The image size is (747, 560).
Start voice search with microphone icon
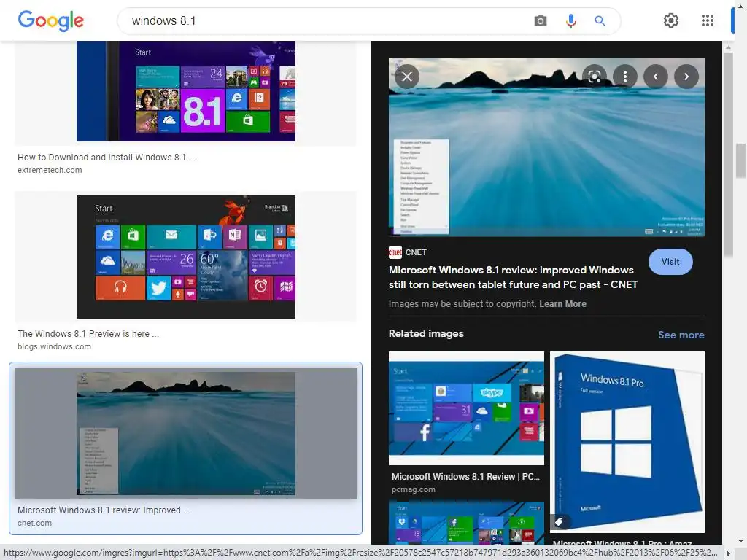(x=570, y=21)
